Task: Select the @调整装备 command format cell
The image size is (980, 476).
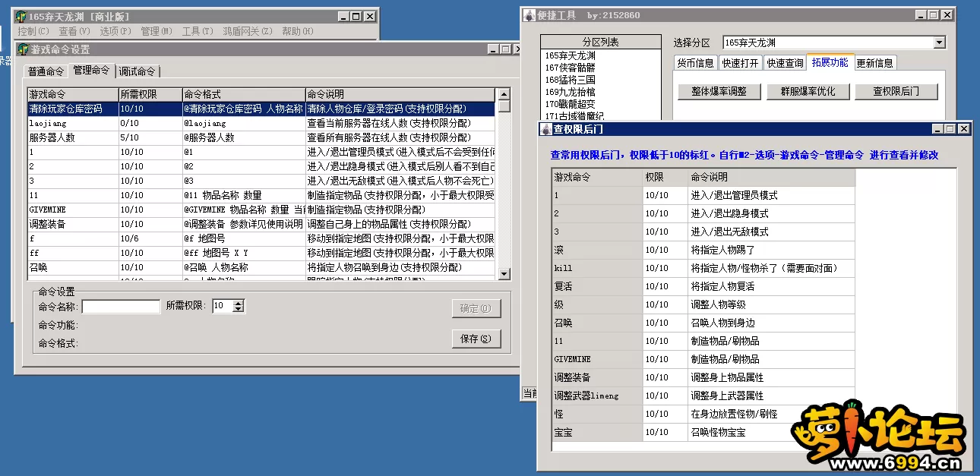Action: (x=244, y=224)
